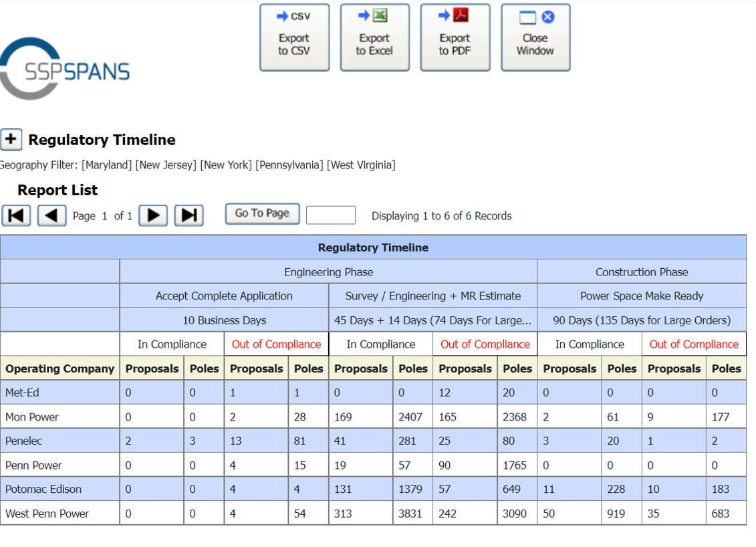
Task: Click the Penn Power cell showing 1765
Action: coord(517,465)
